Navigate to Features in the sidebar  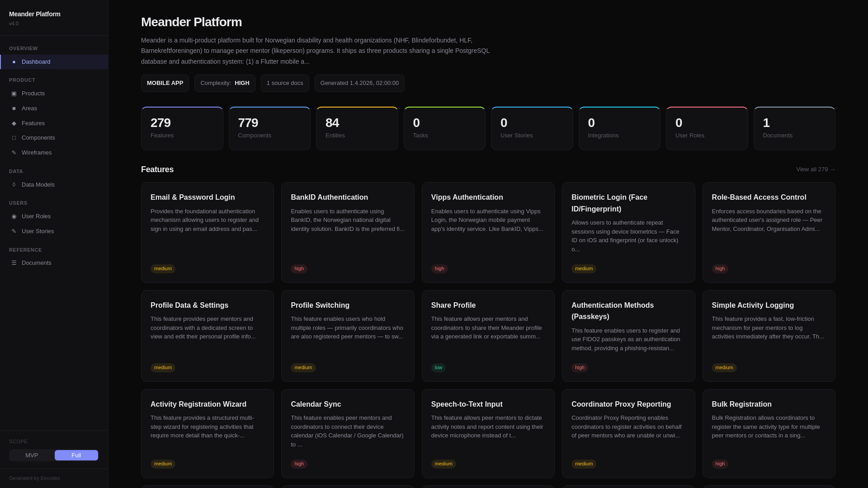tap(54, 123)
